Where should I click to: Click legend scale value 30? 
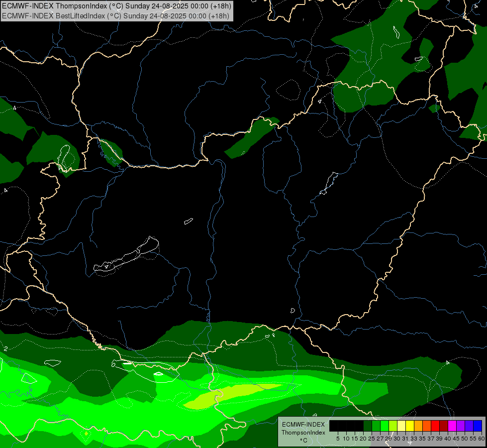pos(397,439)
